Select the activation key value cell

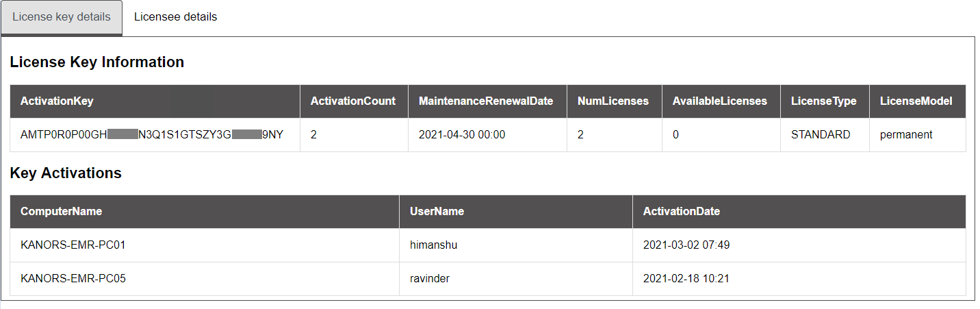tap(155, 135)
